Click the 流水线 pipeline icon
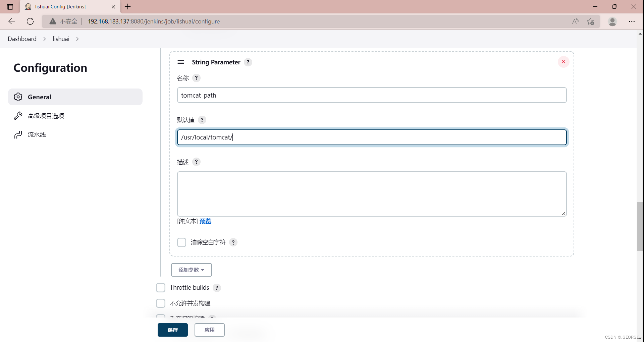Image resolution: width=644 pixels, height=342 pixels. [18, 134]
